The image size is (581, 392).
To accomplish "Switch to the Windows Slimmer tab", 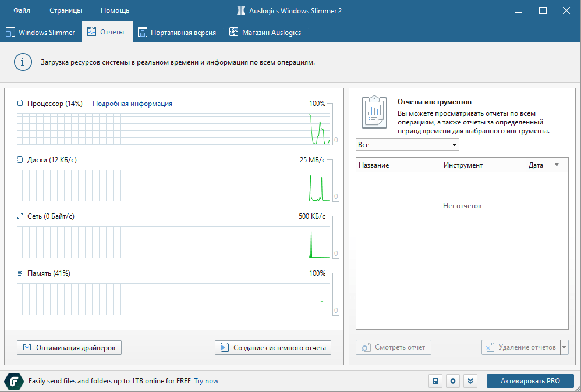I will (41, 32).
